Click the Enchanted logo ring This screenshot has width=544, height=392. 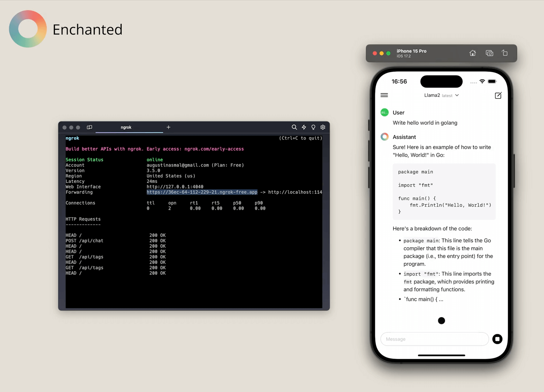[x=28, y=29]
